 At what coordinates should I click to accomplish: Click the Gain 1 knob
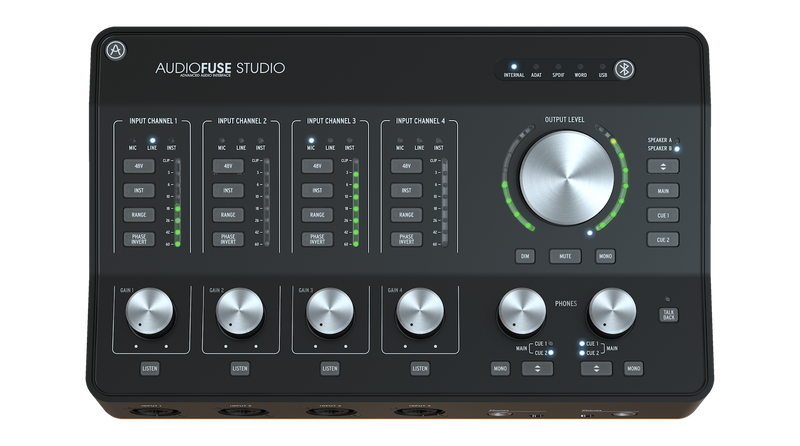coord(149,312)
